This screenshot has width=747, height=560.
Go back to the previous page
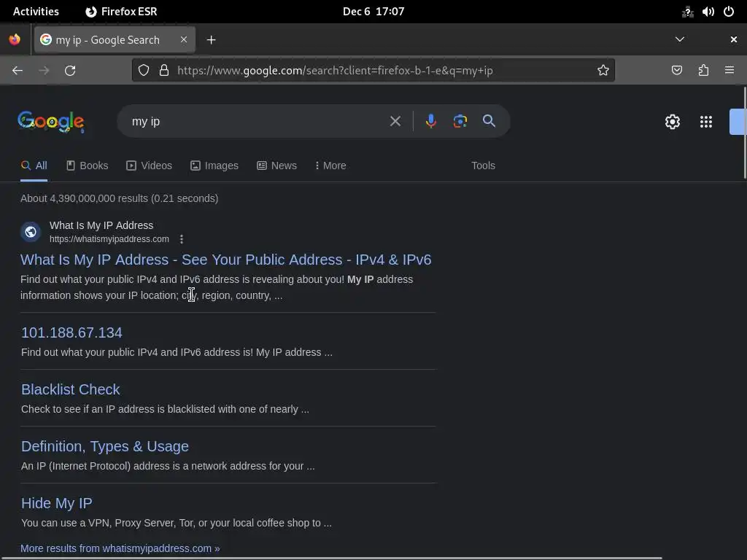point(18,71)
